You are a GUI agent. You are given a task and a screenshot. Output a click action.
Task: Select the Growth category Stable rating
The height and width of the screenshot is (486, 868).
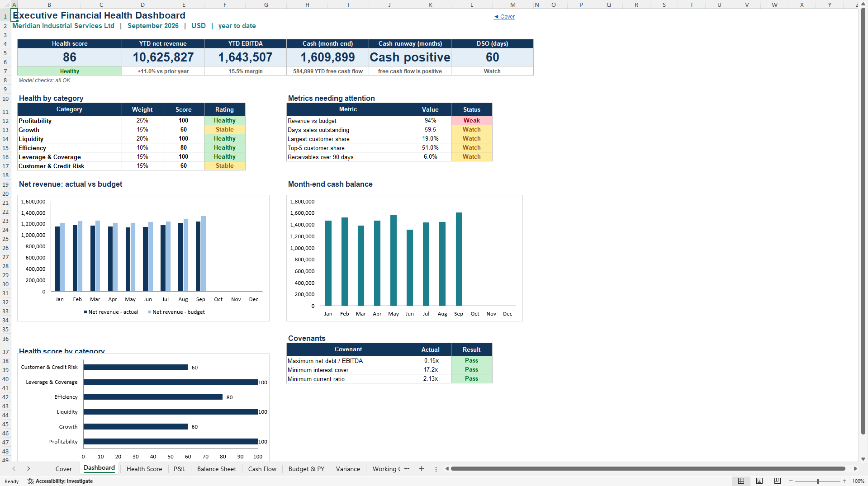(224, 130)
